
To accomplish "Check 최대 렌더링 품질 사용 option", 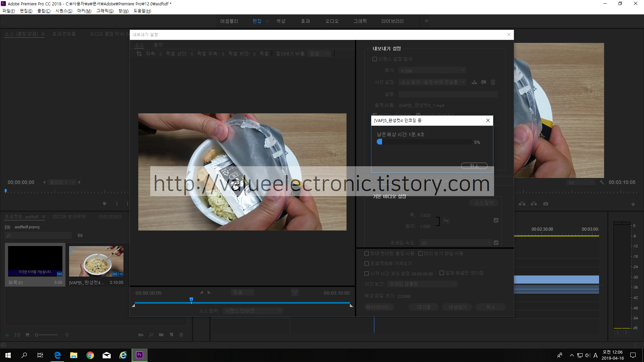I will 367,253.
